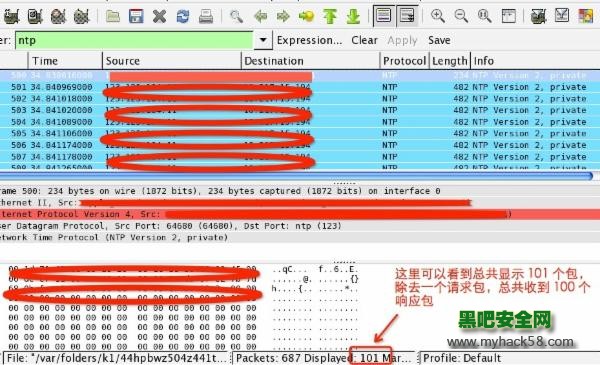Click the Expression... filter button
This screenshot has height=365, width=600.
[x=309, y=40]
